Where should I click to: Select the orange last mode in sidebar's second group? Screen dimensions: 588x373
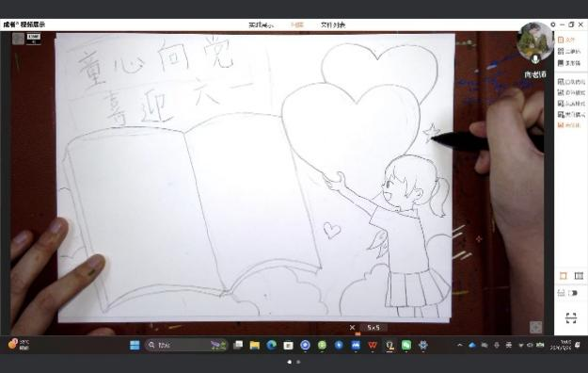pos(569,125)
